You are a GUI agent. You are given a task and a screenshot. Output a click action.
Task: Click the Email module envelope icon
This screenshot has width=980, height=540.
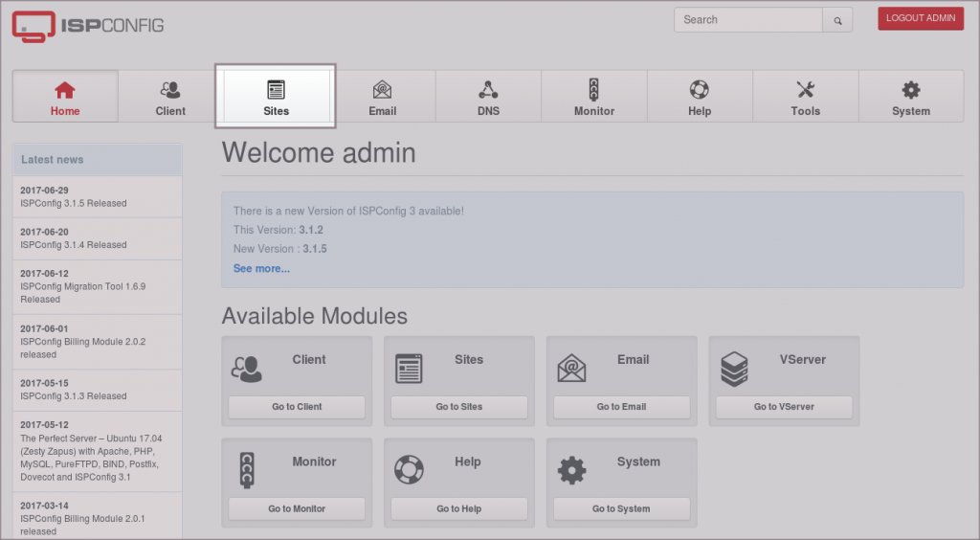click(571, 368)
